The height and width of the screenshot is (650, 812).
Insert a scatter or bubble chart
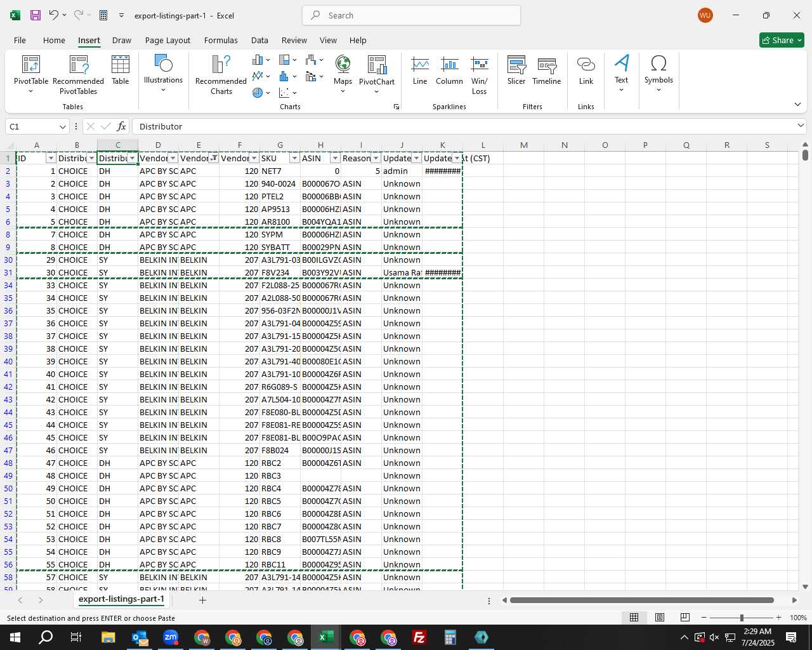[287, 93]
